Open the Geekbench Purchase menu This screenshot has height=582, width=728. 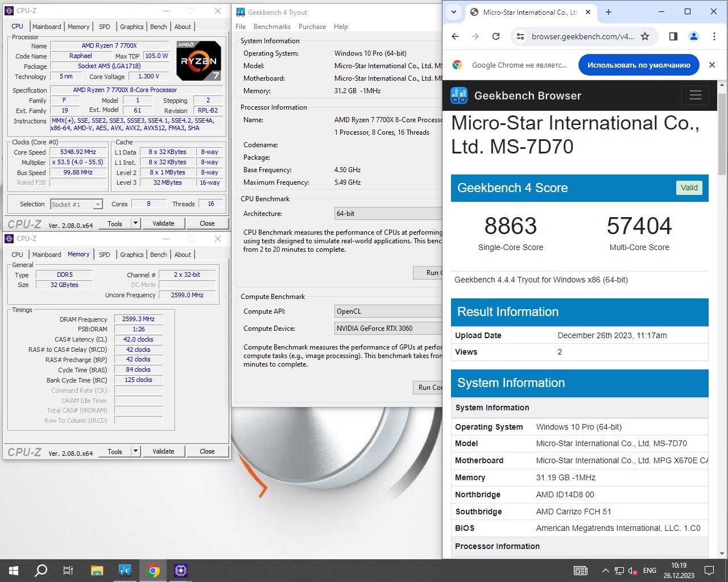coord(312,27)
